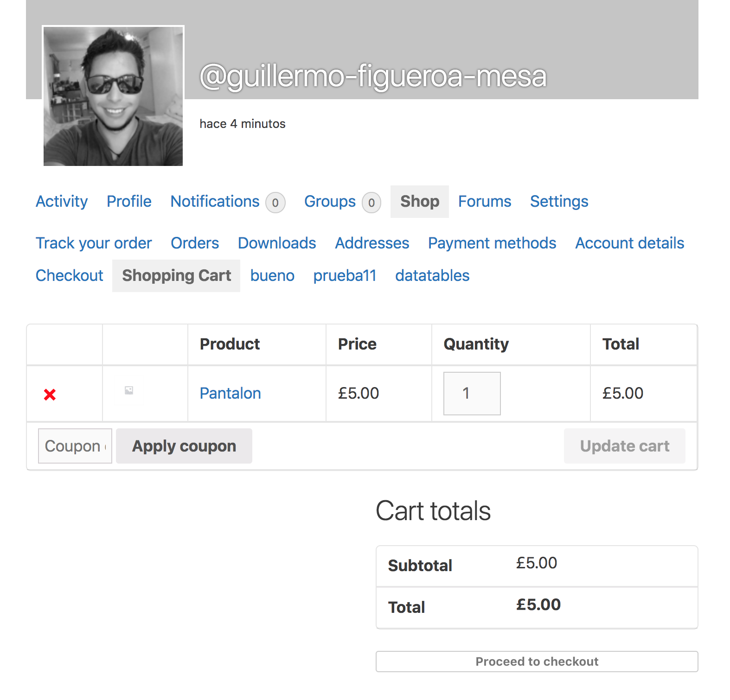Select the Shop tab
Image resolution: width=730 pixels, height=700 pixels.
click(419, 202)
